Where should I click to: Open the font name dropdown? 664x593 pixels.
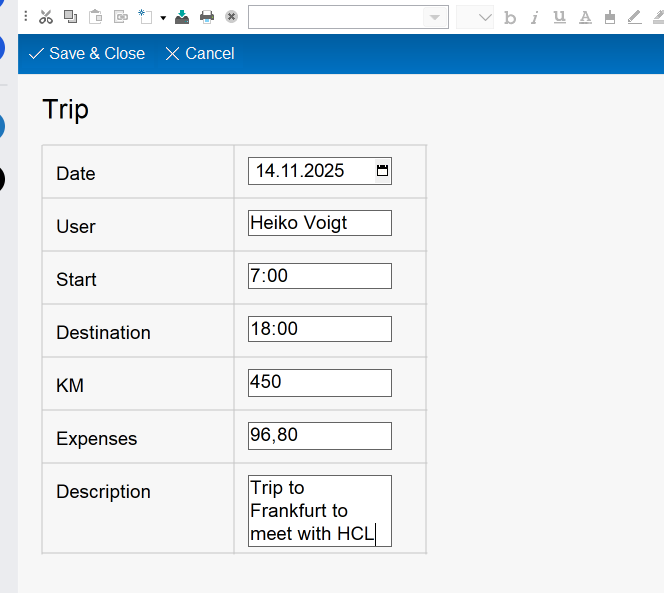[434, 17]
